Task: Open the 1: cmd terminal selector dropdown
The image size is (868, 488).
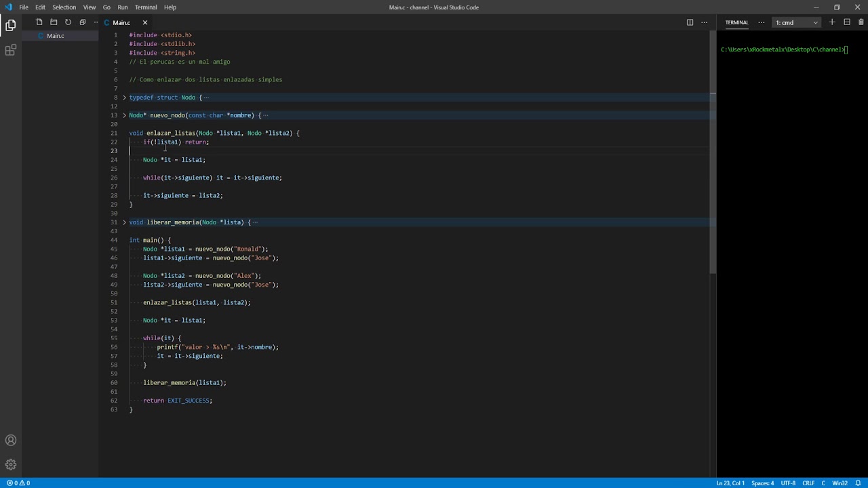Action: [x=797, y=22]
